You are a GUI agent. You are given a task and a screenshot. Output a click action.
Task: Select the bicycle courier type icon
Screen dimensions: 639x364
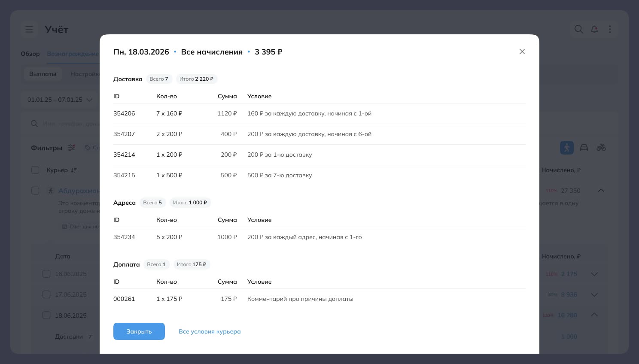coord(601,148)
